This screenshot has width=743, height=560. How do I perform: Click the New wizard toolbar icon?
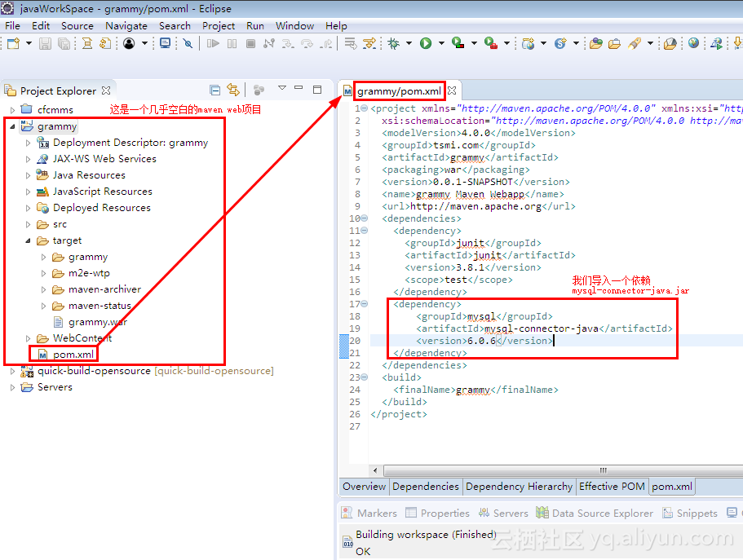click(14, 43)
